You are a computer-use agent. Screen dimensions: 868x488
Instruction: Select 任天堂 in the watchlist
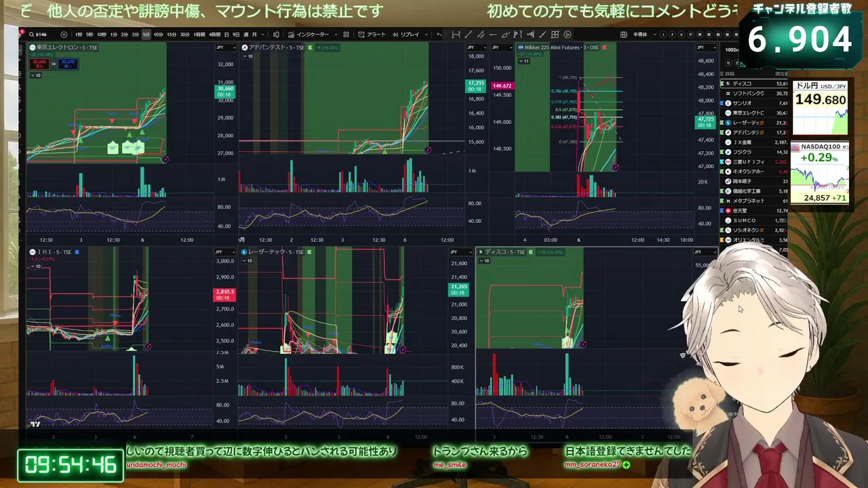(x=754, y=211)
